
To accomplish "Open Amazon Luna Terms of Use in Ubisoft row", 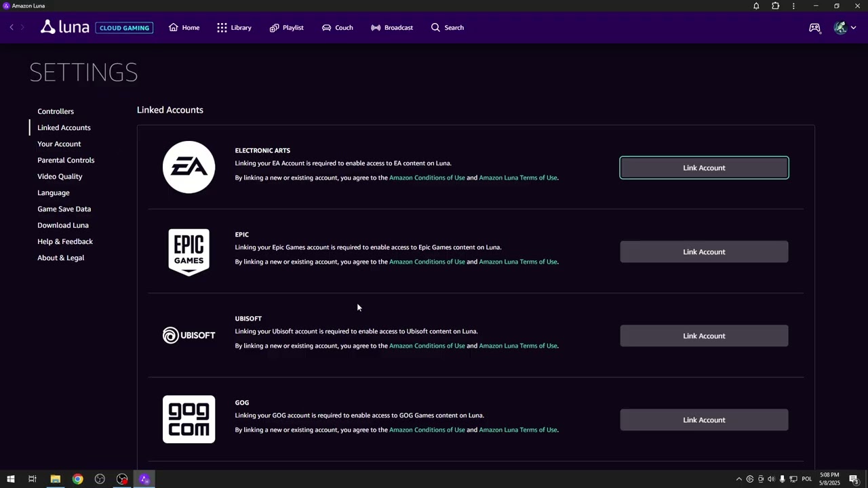I will click(518, 346).
